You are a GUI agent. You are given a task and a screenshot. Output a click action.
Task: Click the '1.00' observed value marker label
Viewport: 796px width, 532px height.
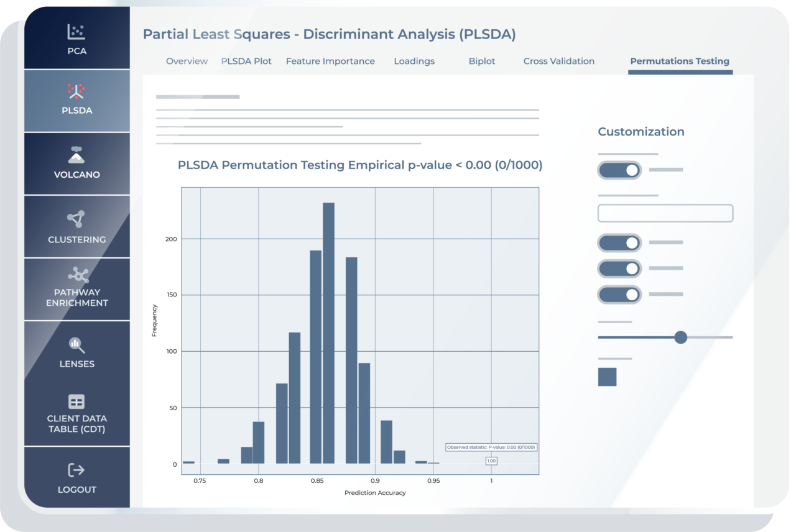(x=491, y=461)
